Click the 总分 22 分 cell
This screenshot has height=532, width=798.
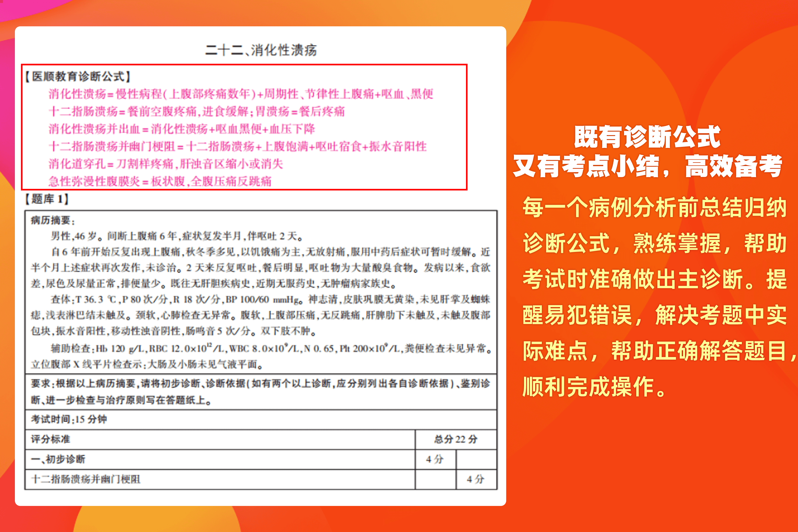coord(456,439)
